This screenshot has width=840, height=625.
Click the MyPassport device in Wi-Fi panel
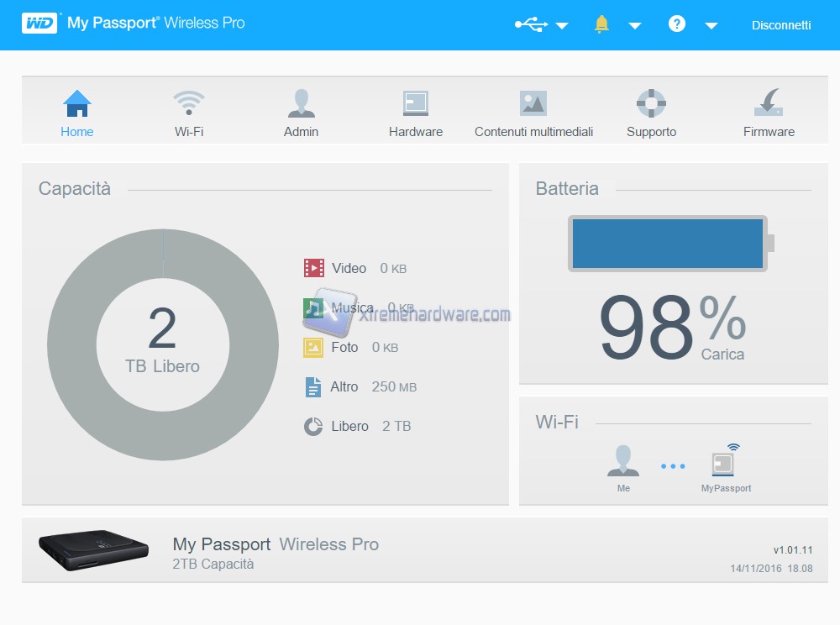pos(724,464)
